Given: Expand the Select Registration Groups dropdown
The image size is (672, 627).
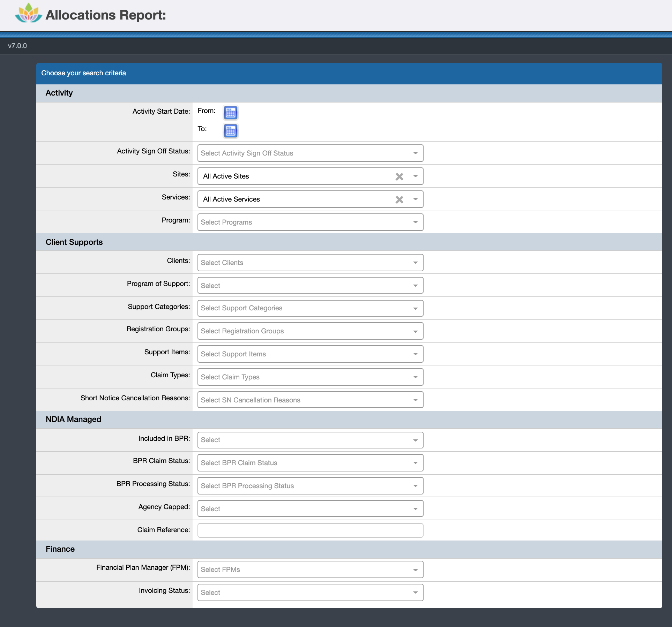Looking at the screenshot, I should click(x=310, y=331).
